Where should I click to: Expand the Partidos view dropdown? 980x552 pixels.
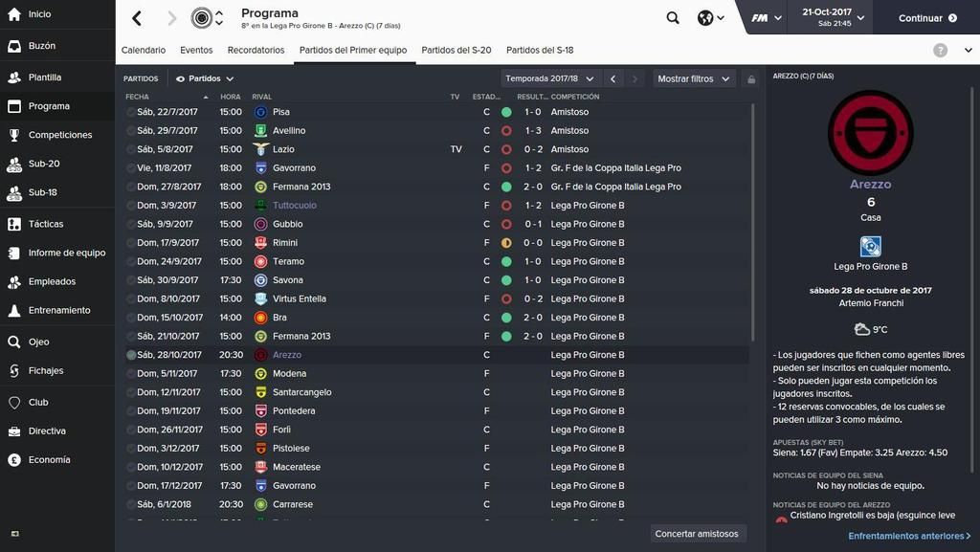tap(205, 78)
